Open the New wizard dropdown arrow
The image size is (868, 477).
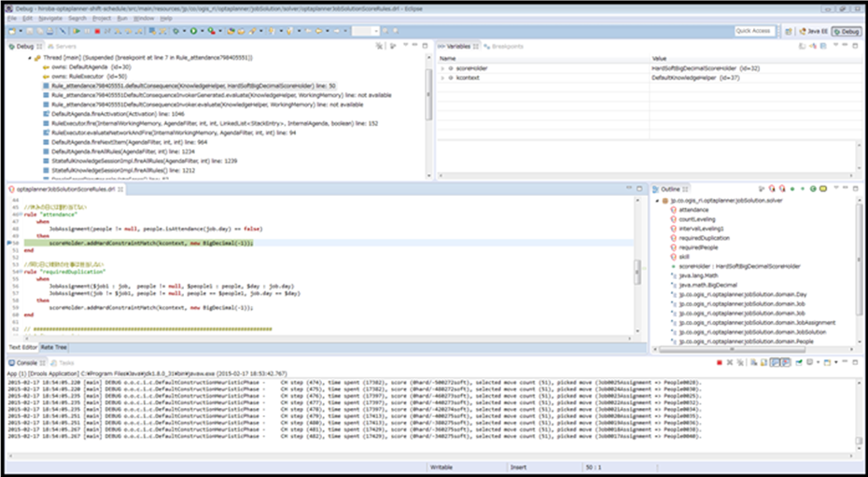[x=21, y=31]
